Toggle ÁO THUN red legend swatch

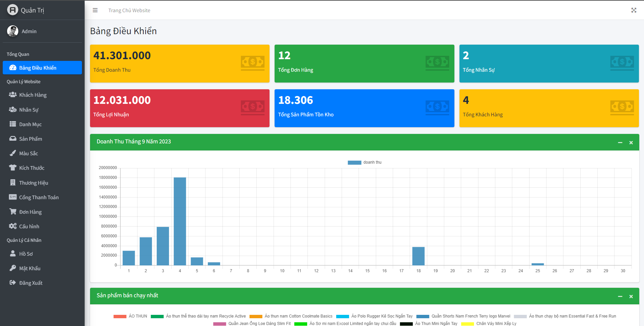point(120,316)
